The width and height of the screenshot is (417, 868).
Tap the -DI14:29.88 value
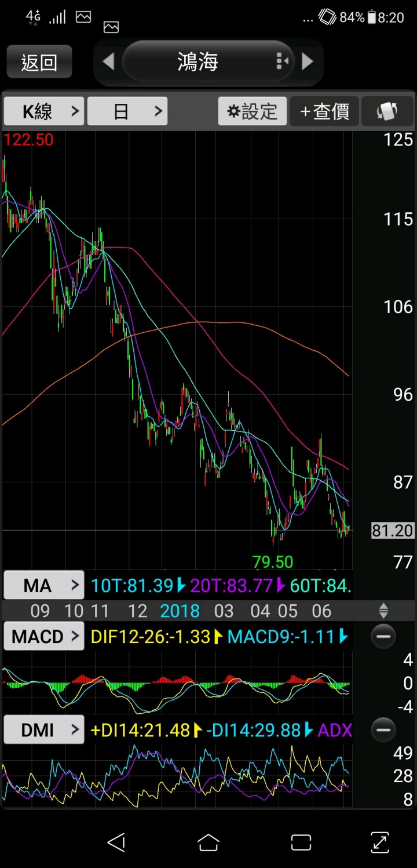tap(254, 729)
